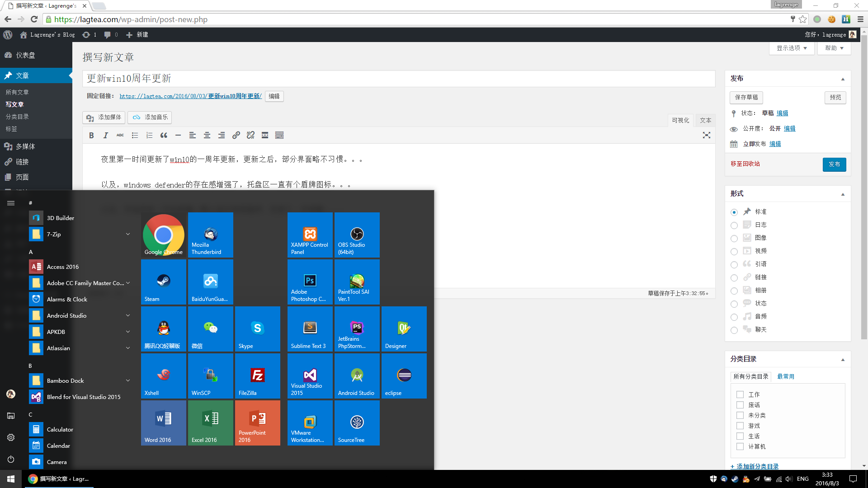Image resolution: width=868 pixels, height=488 pixels.
Task: Click the Windows Start button on taskbar
Action: [11, 479]
